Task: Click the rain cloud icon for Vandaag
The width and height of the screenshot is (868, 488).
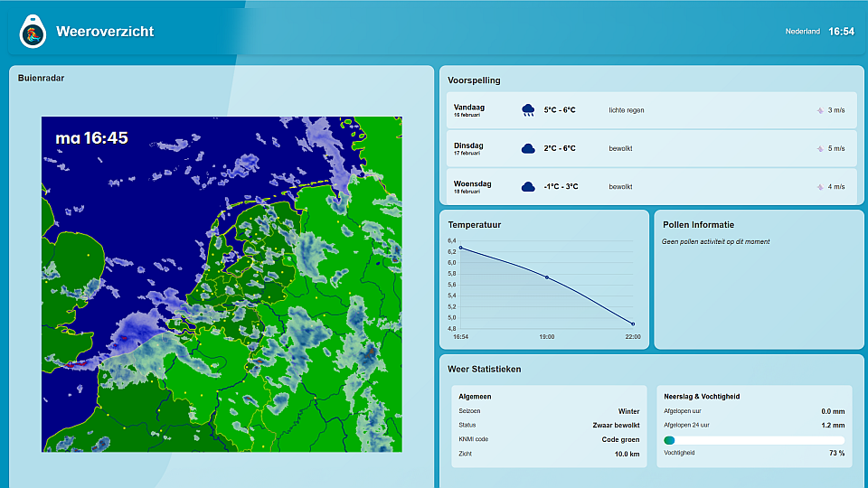Action: point(528,110)
